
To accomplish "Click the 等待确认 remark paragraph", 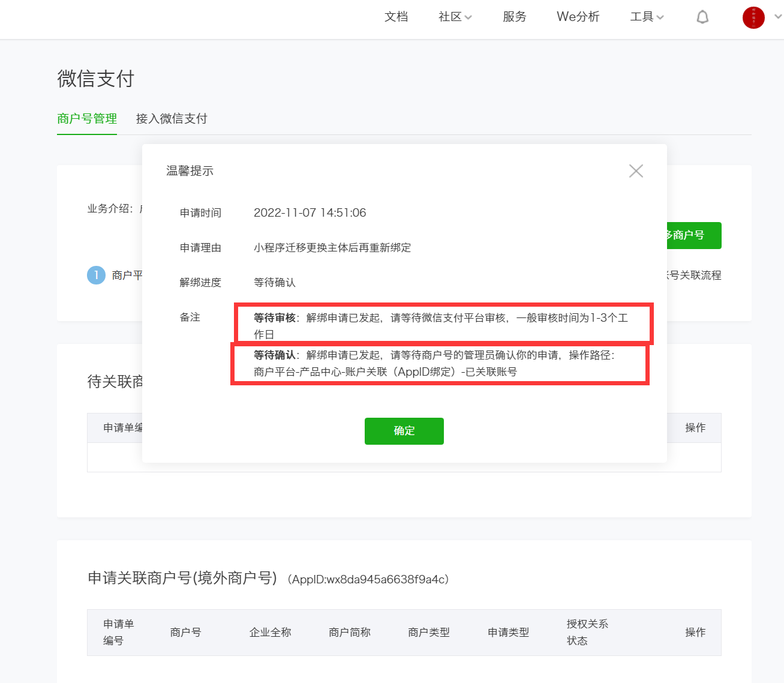I will [434, 363].
